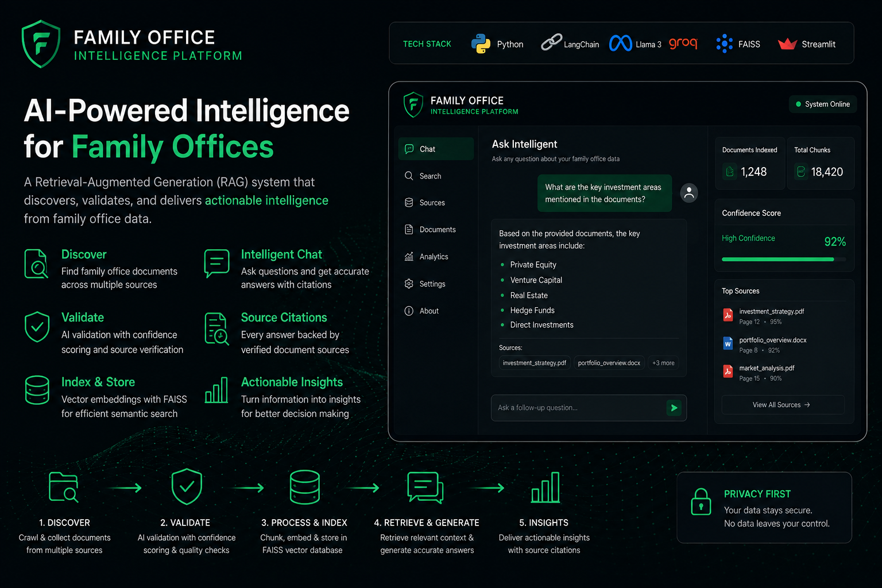Click the '18,420' total chunks value
Screen dimensions: 882x588
[827, 172]
